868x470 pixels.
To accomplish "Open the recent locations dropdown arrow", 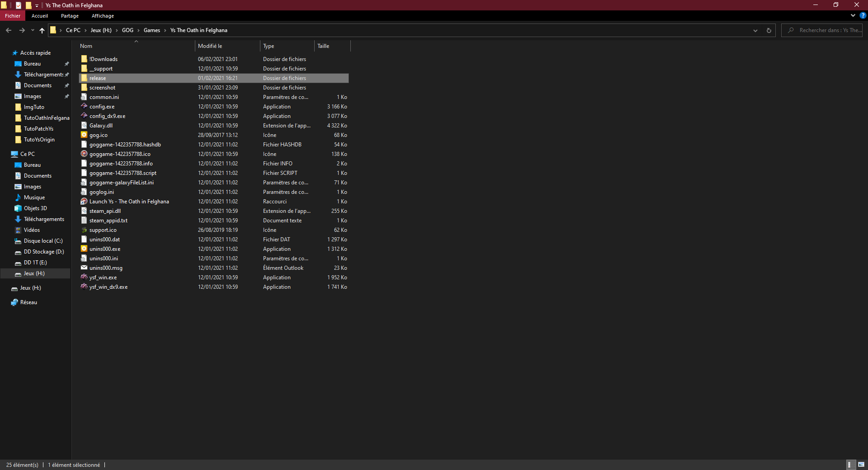I will [33, 30].
